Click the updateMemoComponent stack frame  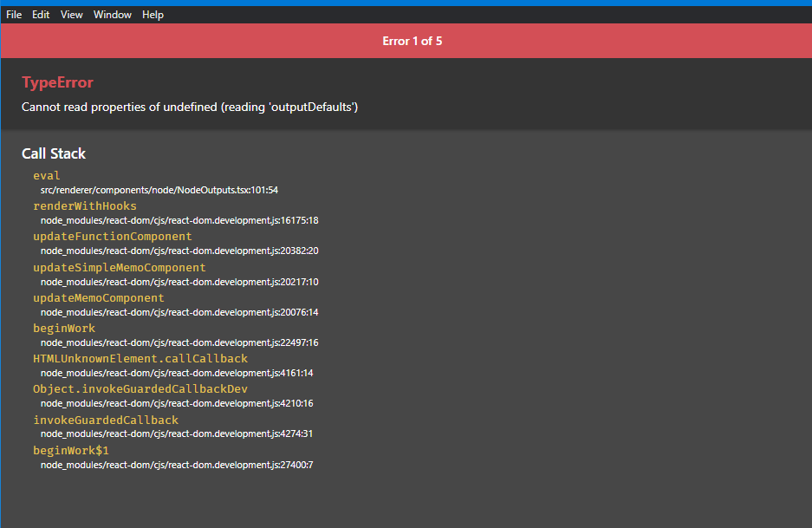pyautogui.click(x=98, y=297)
